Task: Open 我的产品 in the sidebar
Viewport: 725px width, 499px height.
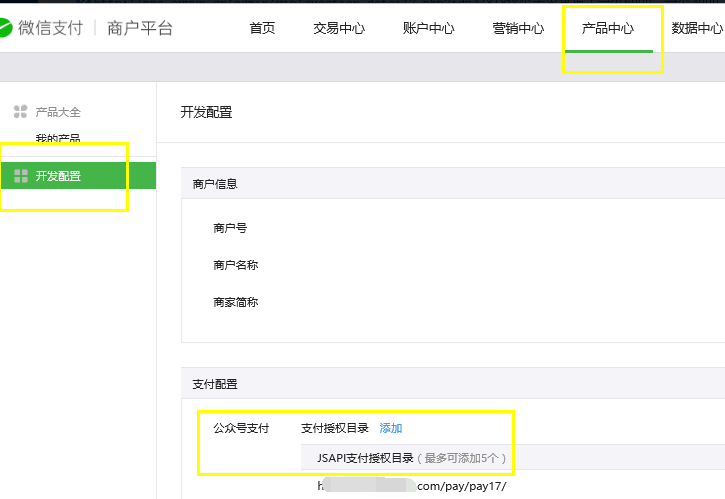Action: [58, 139]
